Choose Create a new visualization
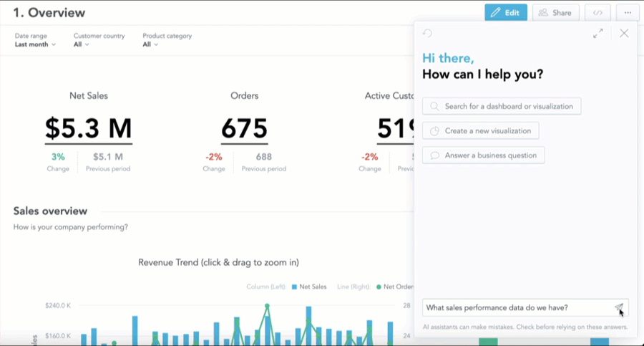 coord(481,131)
